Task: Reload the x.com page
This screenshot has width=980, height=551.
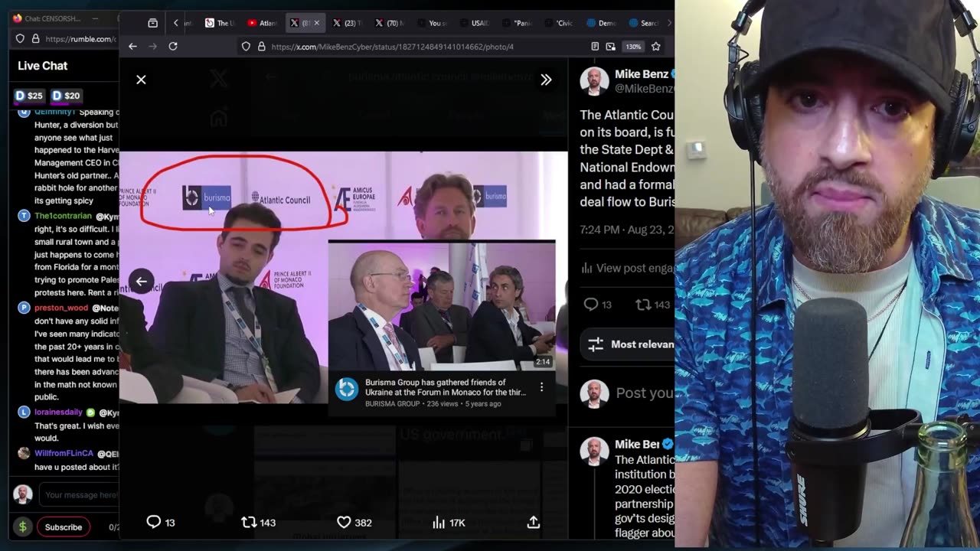Action: point(173,47)
